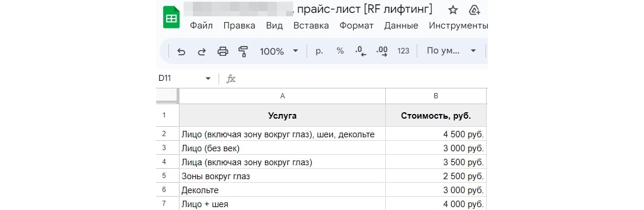Decrease decimal places
This screenshot has width=644, height=210.
point(360,51)
